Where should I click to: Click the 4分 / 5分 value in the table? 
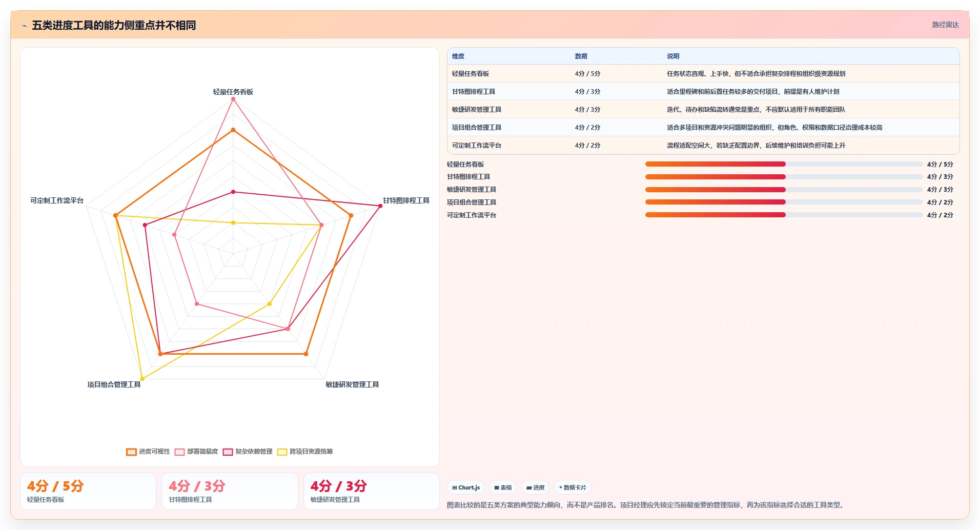point(587,74)
